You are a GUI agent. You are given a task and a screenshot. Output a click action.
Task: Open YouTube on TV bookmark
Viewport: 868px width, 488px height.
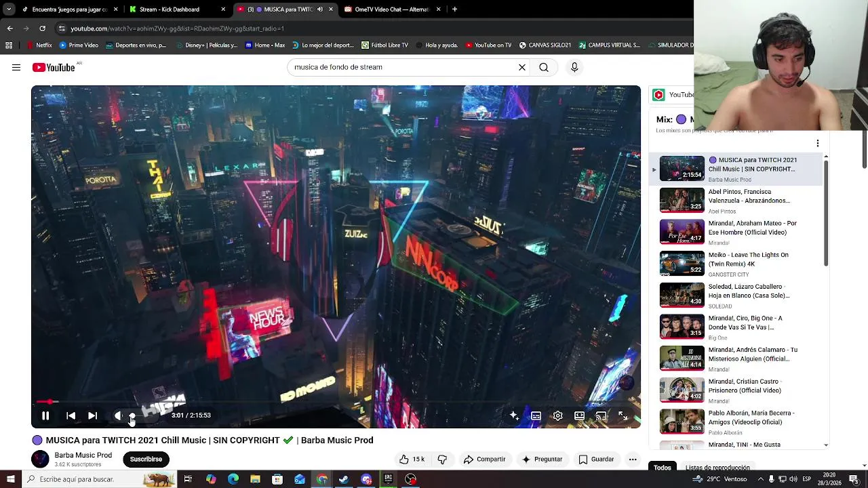click(488, 45)
